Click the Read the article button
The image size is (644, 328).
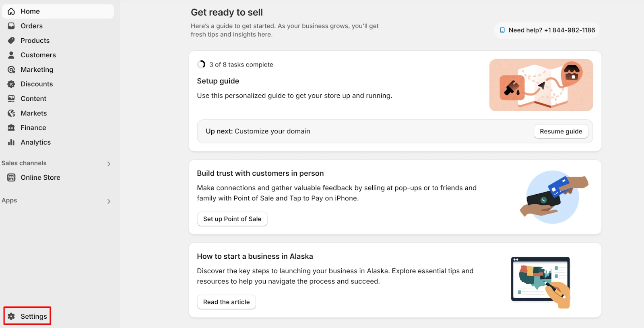tap(226, 302)
